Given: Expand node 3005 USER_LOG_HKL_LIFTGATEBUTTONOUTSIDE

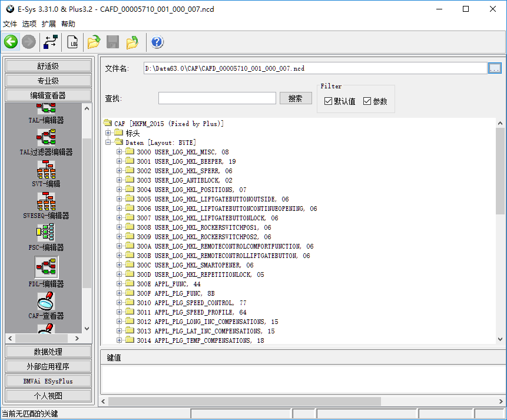Looking at the screenshot, I should point(120,199).
